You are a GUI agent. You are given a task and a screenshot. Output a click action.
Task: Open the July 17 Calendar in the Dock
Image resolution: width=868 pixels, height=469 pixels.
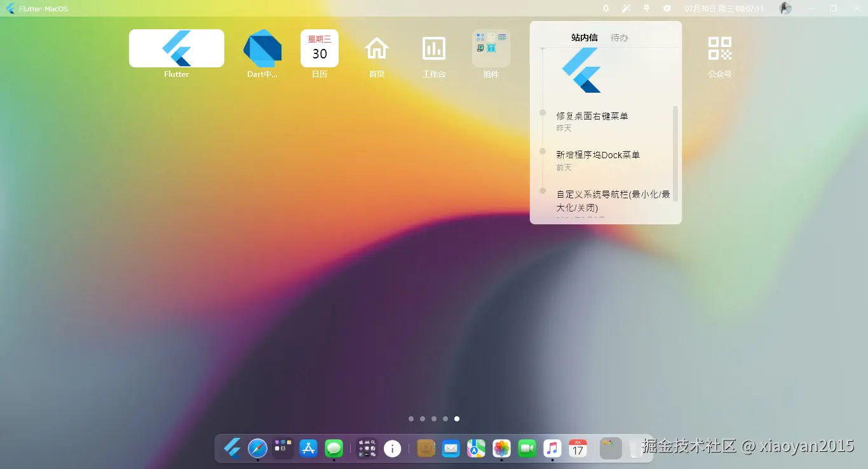coord(578,449)
